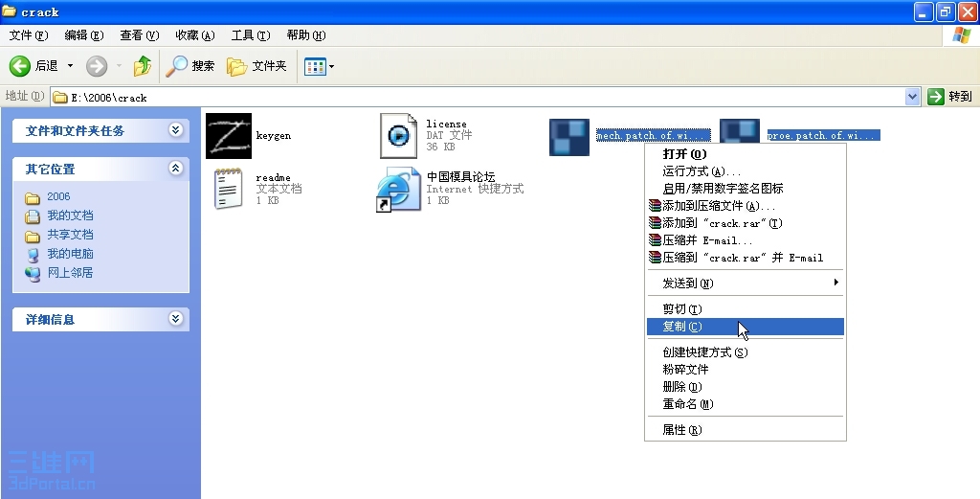The width and height of the screenshot is (980, 499).
Task: Choose 压缩到 "crack.rar" 并 E-mail
Action: [x=745, y=258]
